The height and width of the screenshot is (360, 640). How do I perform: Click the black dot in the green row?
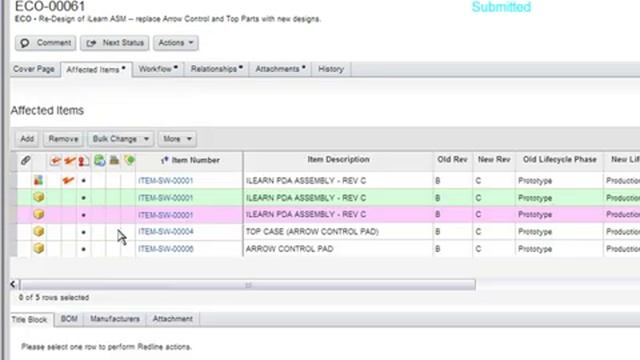coord(84,198)
